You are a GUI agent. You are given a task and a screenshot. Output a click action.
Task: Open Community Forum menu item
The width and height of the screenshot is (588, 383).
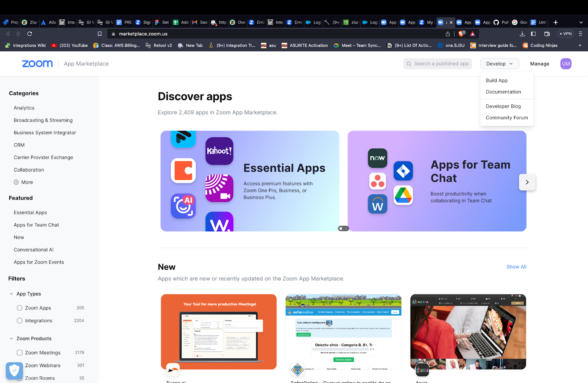pyautogui.click(x=507, y=118)
